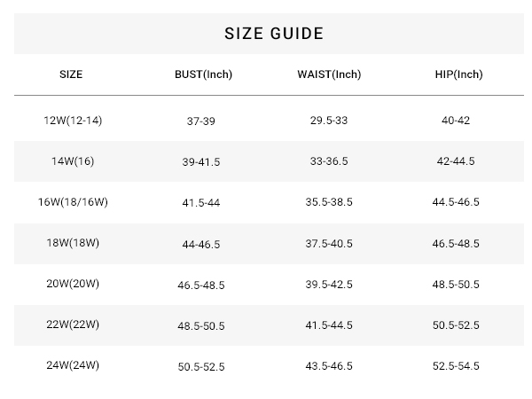The height and width of the screenshot is (399, 532).
Task: Select the BUST(Inch) column header
Action: click(203, 74)
